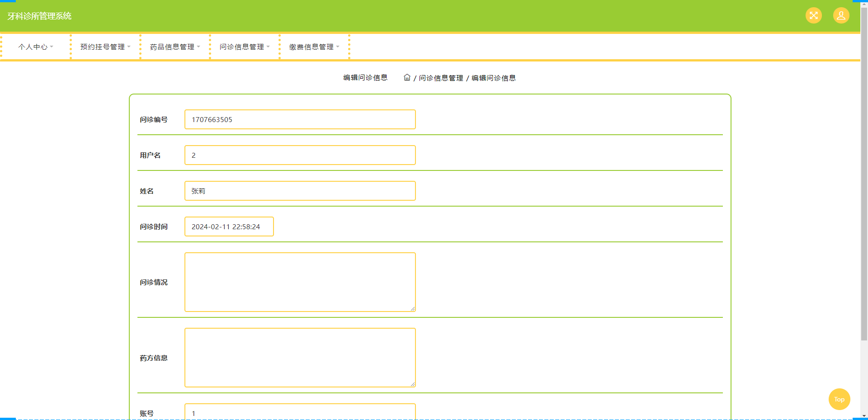
Task: Click inside the 药方信息 textarea
Action: [x=300, y=358]
